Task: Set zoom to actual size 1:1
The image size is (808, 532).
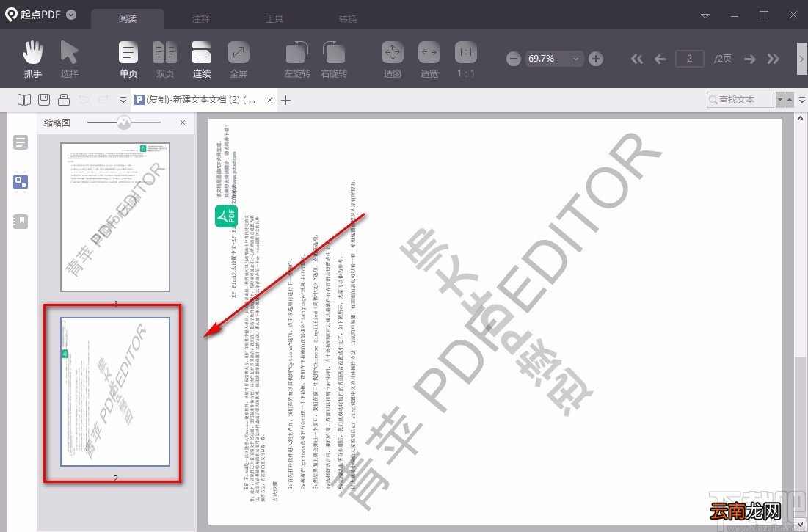Action: [x=466, y=59]
